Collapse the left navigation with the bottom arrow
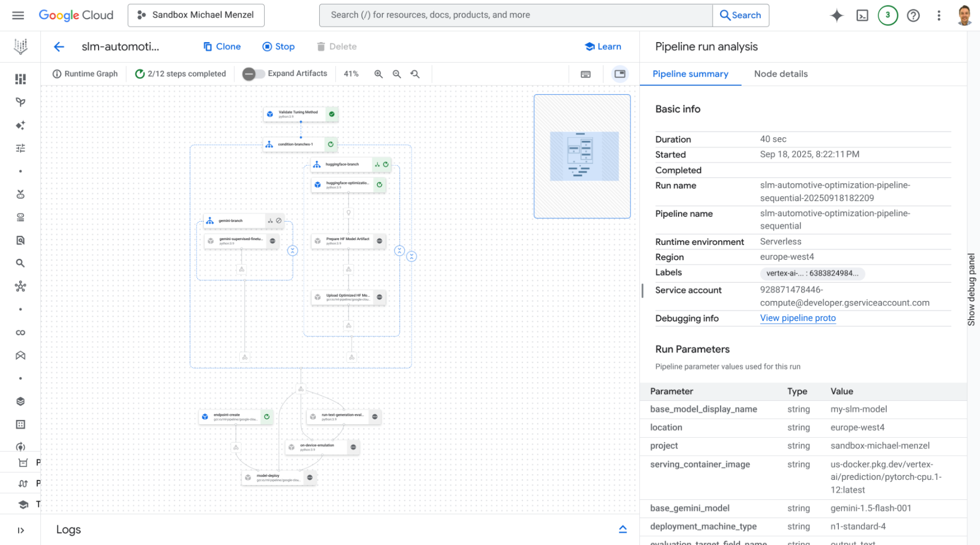Screen dimensions: 980x545 coord(20,530)
